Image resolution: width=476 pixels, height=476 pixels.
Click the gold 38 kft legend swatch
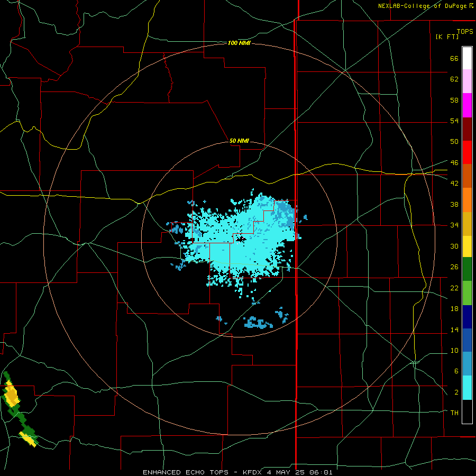pos(467,224)
